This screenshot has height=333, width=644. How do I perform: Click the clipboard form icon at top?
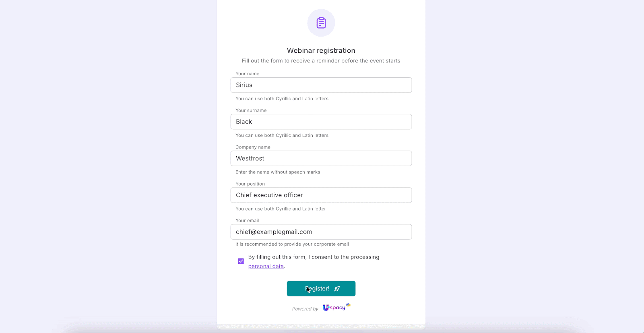321,23
